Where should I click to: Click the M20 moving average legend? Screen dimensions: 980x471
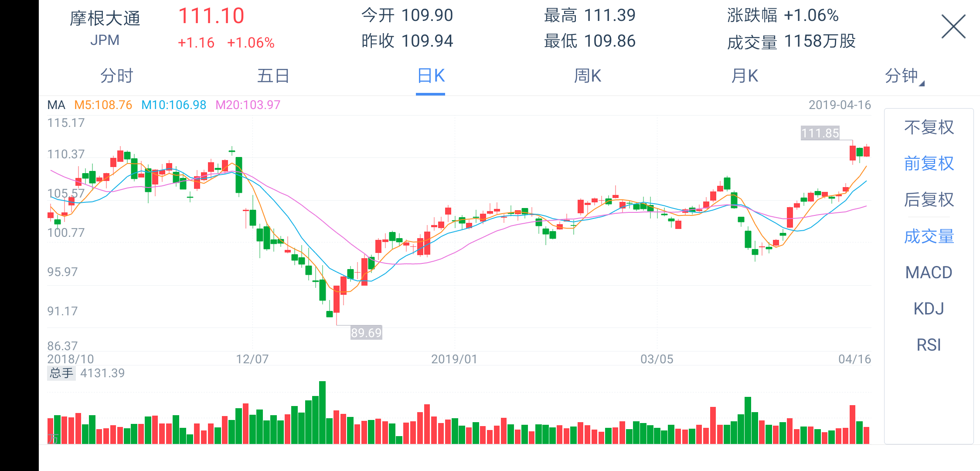(x=248, y=105)
